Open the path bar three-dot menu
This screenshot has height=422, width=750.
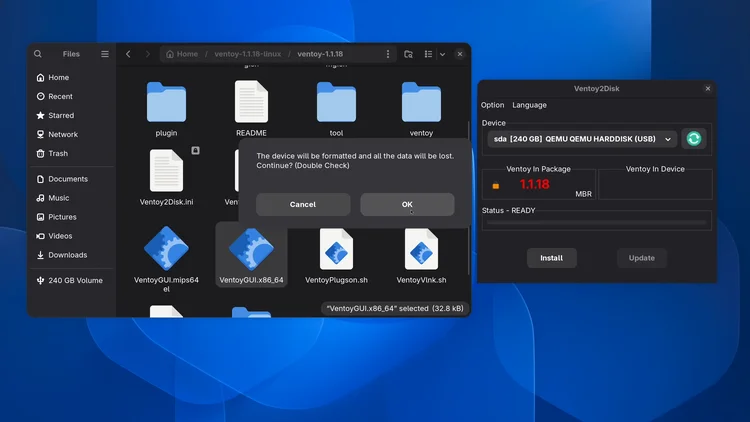coord(388,54)
